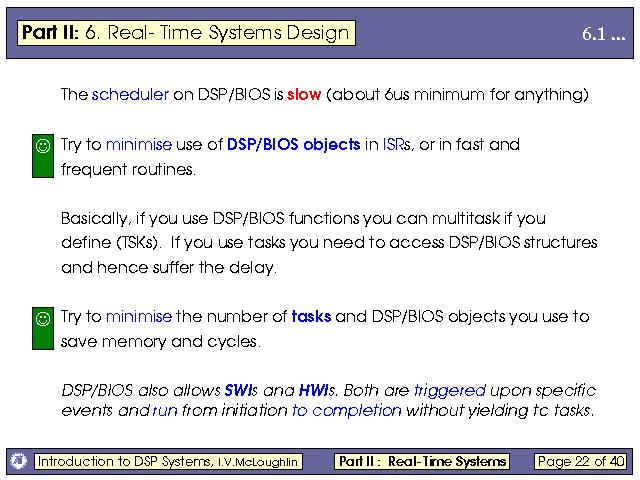Click "Part II : Real-Time Systems" footer box

pyautogui.click(x=423, y=461)
